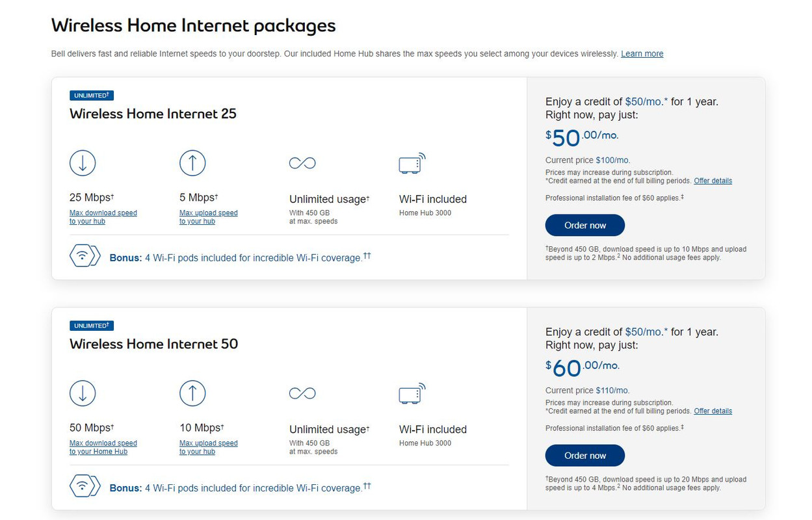Open Max download speed link under 25 Mbps
Screen dimensions: 812x520
pyautogui.click(x=103, y=217)
